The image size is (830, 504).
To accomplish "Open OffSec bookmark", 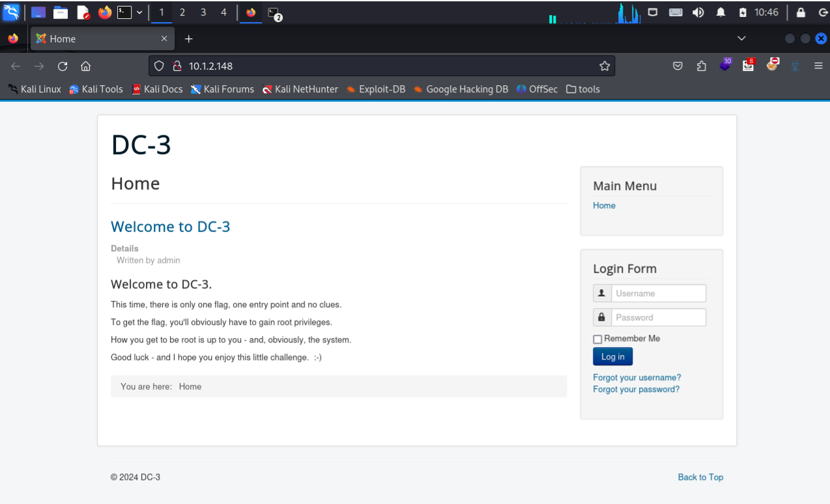I will click(537, 89).
